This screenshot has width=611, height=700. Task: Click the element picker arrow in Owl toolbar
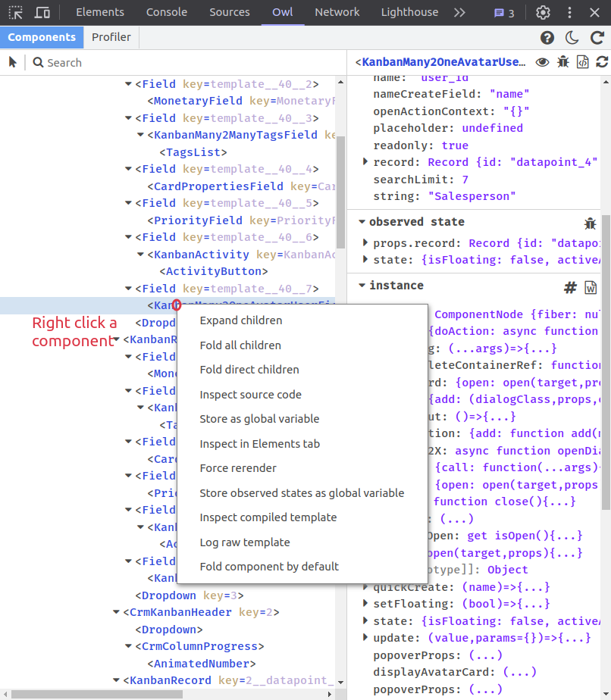[12, 63]
